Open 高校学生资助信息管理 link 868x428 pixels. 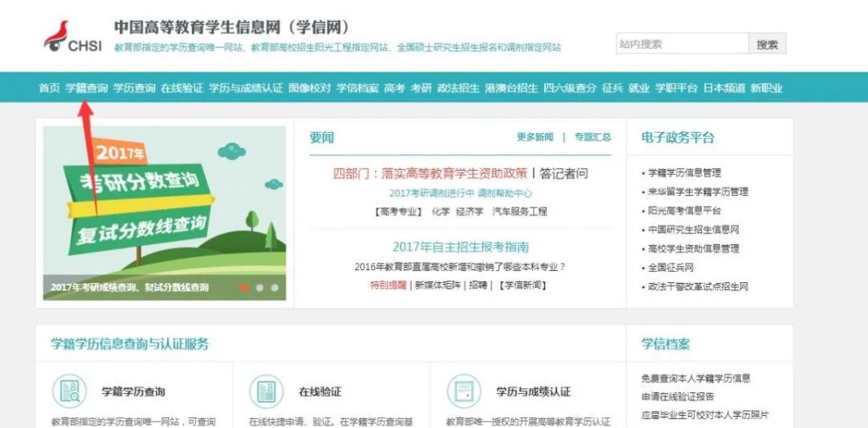693,249
